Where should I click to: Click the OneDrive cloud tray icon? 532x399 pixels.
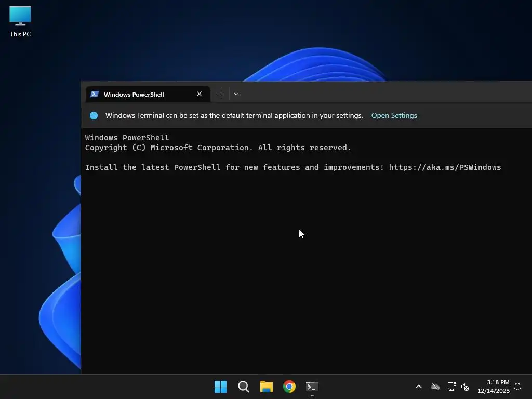435,387
